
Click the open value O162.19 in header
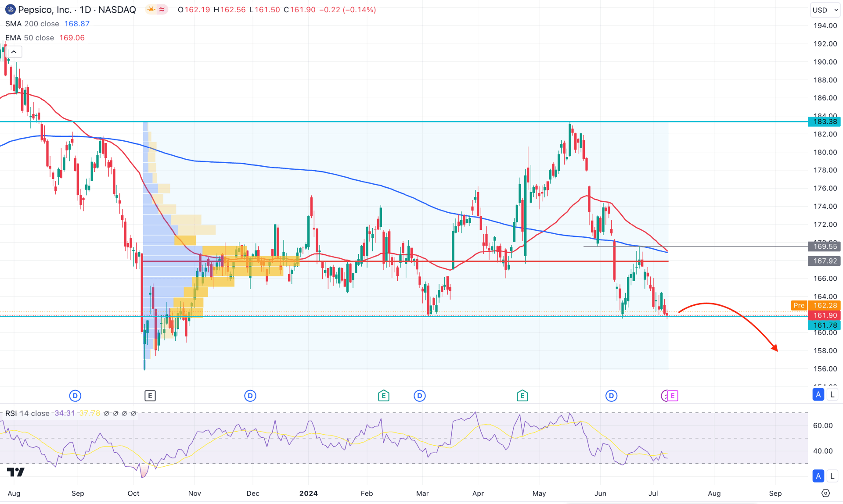194,10
